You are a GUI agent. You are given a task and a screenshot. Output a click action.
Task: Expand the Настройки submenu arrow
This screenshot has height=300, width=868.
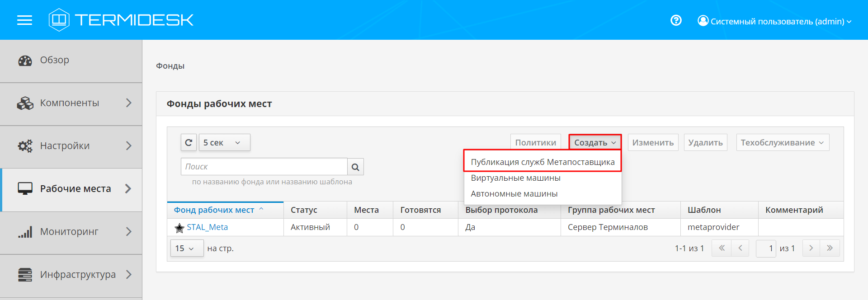tap(128, 146)
